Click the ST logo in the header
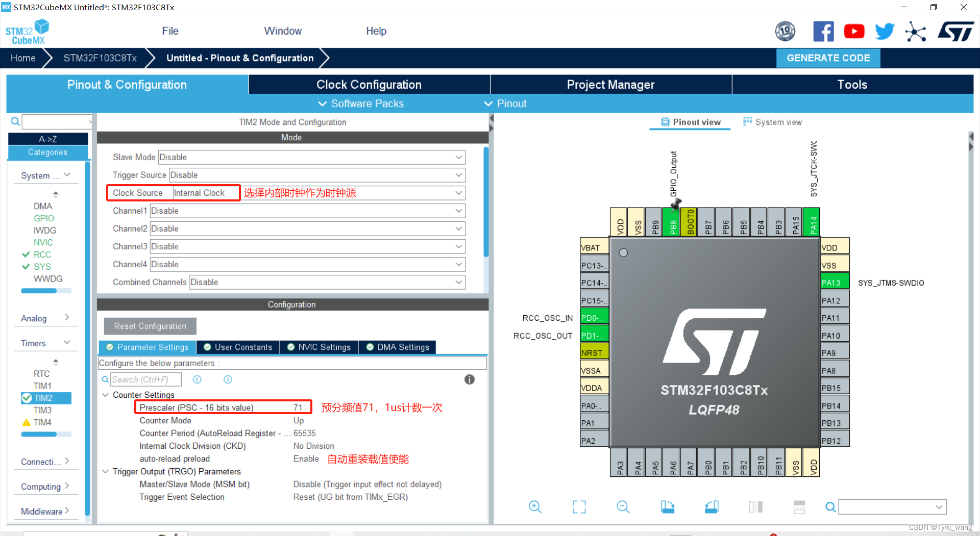Image resolution: width=980 pixels, height=536 pixels. pyautogui.click(x=955, y=32)
